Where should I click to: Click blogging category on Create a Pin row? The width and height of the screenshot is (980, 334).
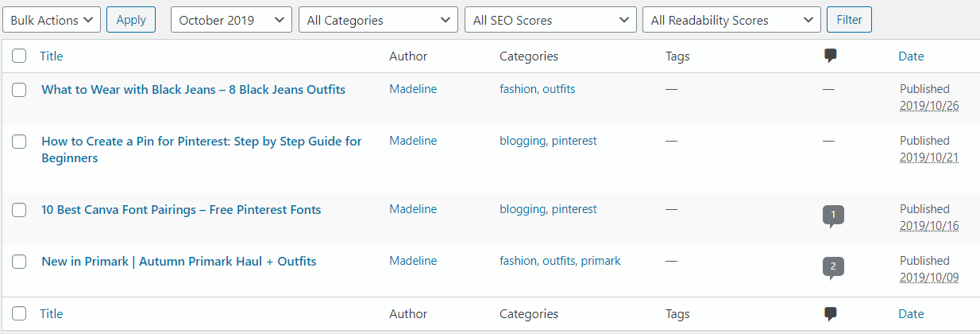[523, 141]
